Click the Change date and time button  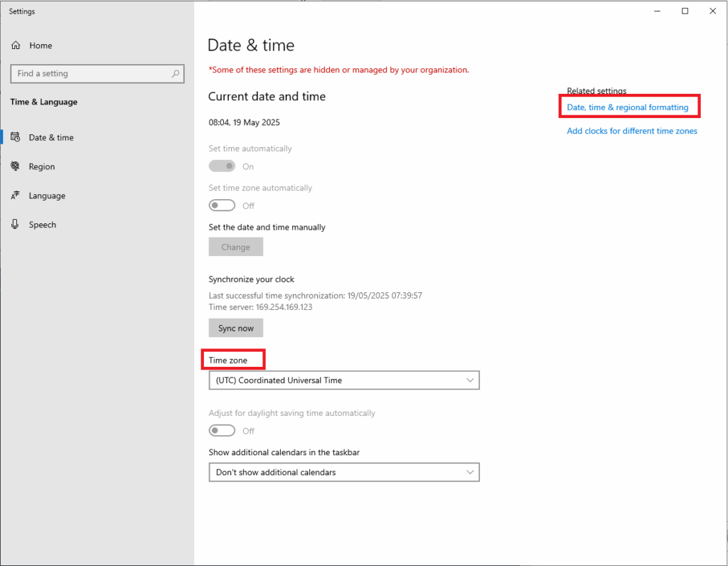tap(236, 247)
